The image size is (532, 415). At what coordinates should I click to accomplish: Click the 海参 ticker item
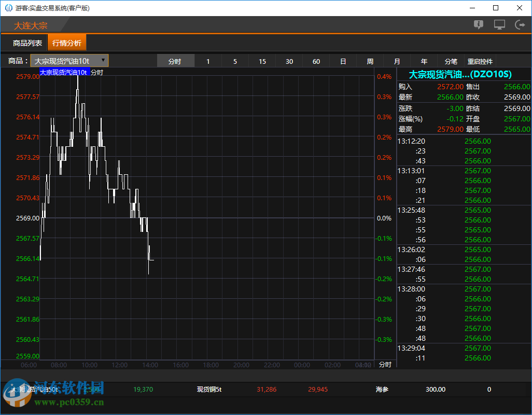point(382,390)
